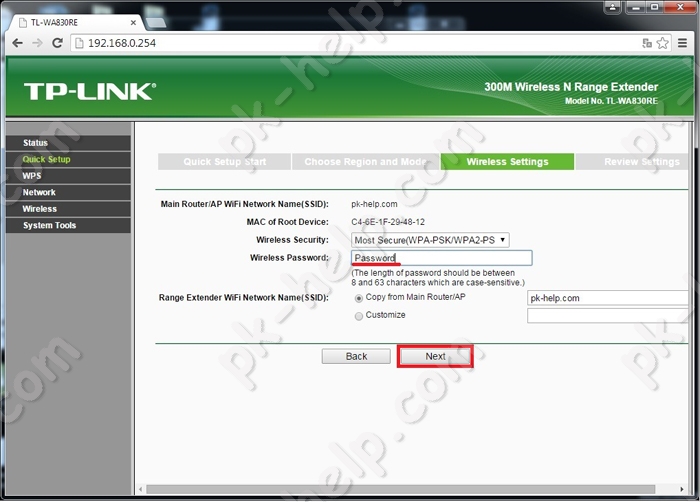Click the empty Customize SSID field
Viewport: 700px width, 502px height.
608,316
